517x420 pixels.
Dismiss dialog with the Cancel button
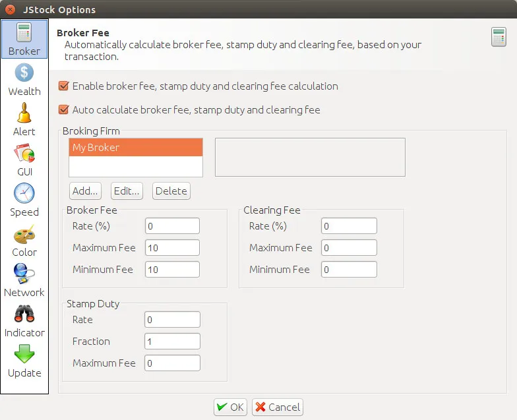coord(277,407)
